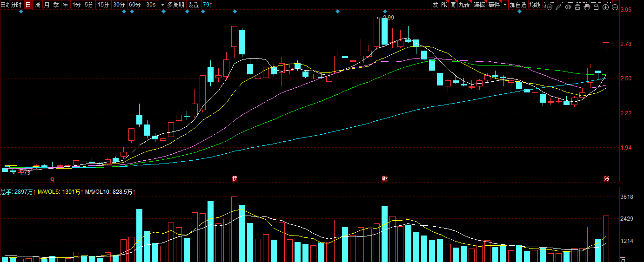This screenshot has height=262, width=644.
Task: Click the 3.06 price axis label
Action: (x=626, y=9)
